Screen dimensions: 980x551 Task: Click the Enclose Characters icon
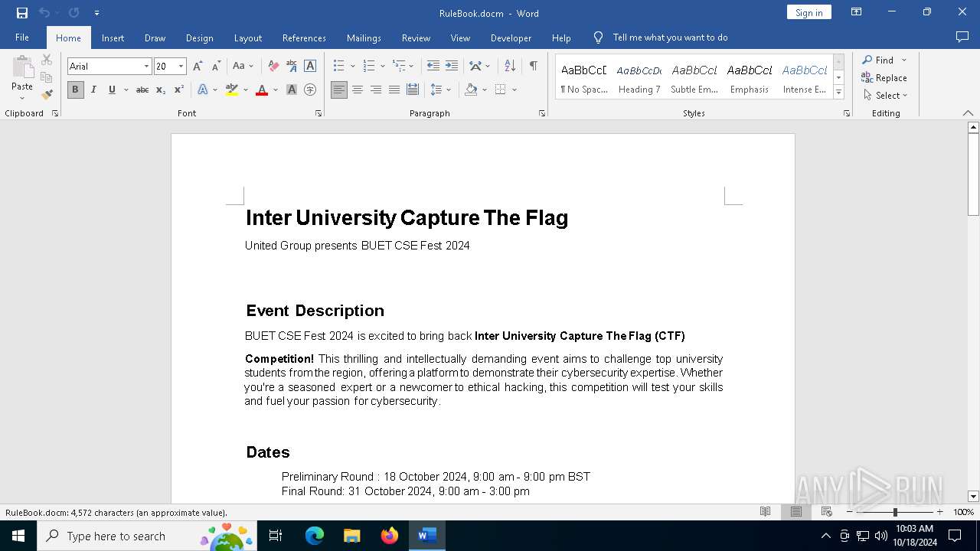[310, 90]
